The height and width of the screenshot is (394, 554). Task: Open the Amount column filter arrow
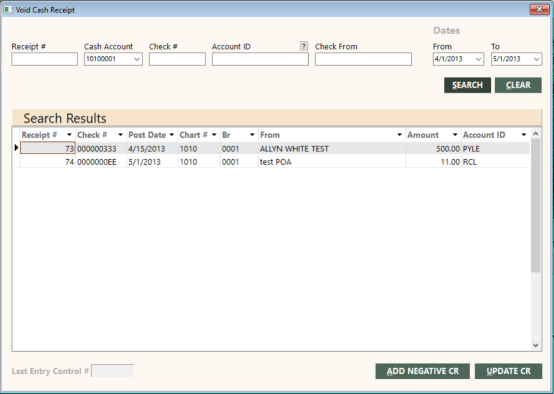[x=455, y=135]
